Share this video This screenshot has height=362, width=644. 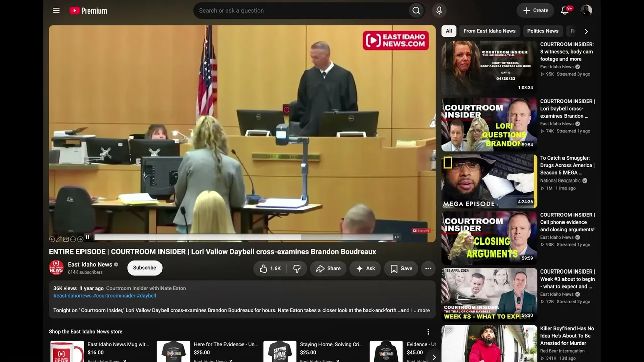[328, 268]
